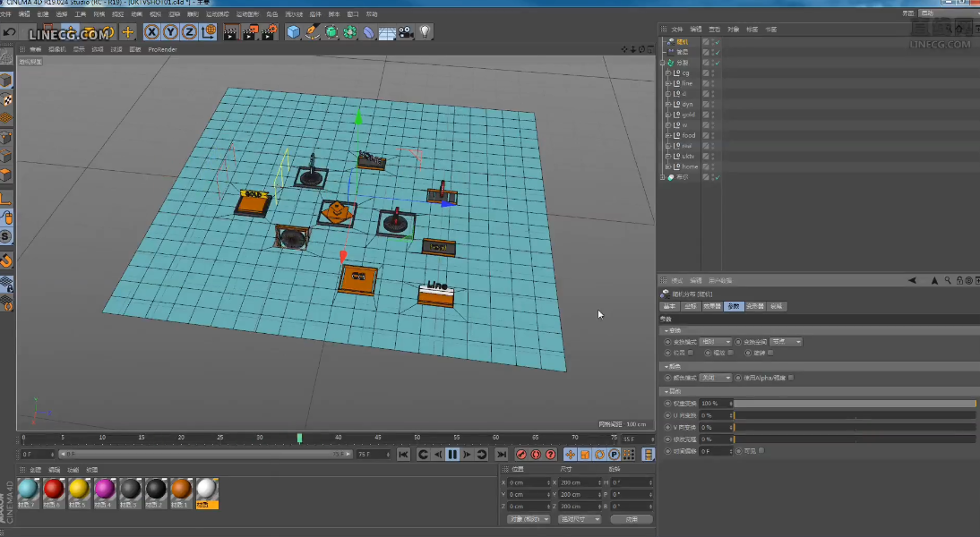Toggle the Z-axis lock icon

[189, 32]
